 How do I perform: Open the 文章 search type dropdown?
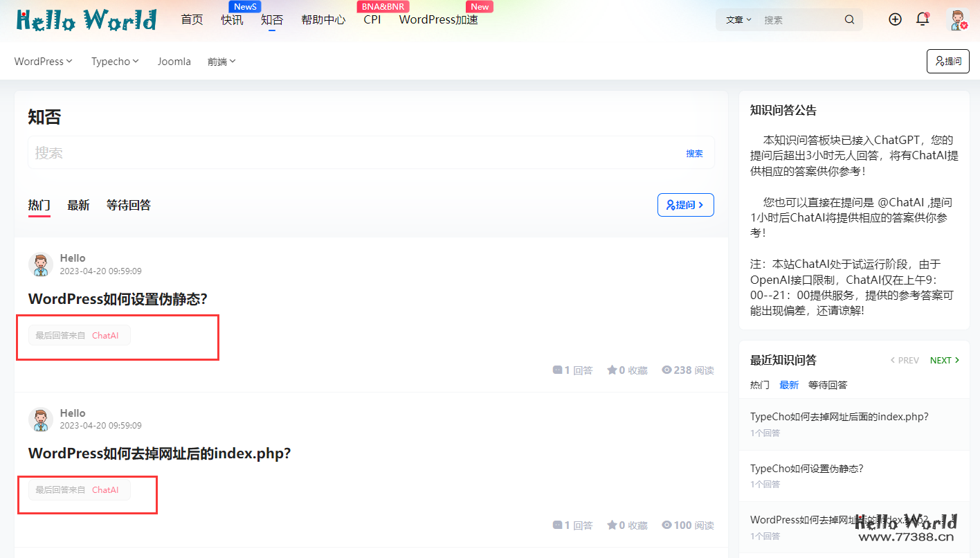point(737,19)
